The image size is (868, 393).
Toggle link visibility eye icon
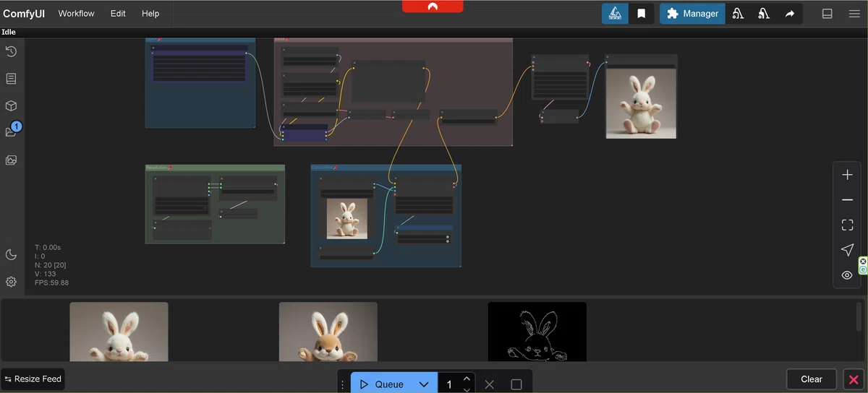tap(847, 275)
